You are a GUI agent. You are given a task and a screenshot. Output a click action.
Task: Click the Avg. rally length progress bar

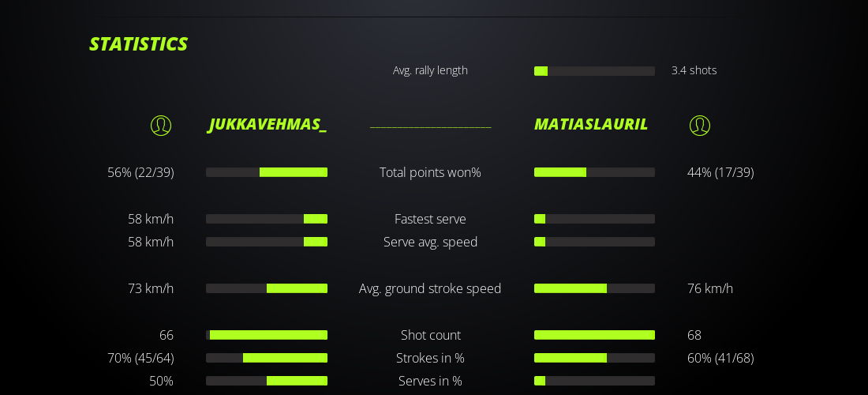tap(594, 71)
